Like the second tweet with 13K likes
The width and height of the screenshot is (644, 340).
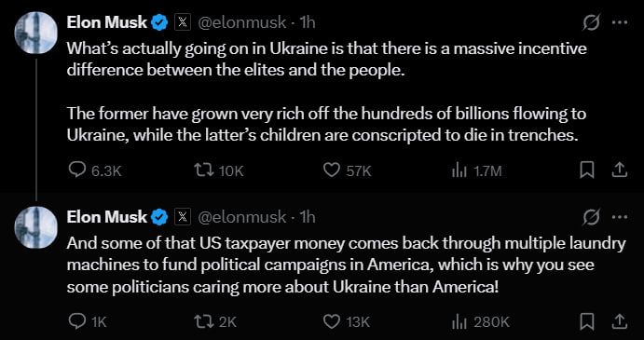(348, 322)
